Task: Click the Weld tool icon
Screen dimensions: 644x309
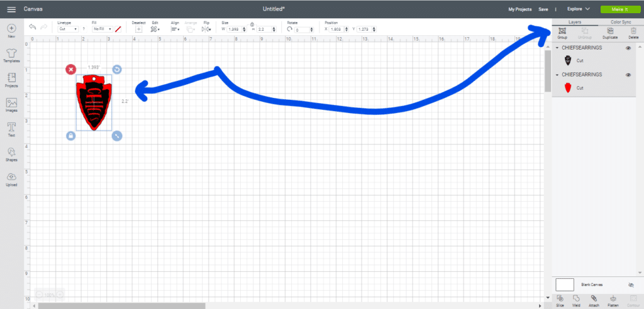Action: (577, 300)
